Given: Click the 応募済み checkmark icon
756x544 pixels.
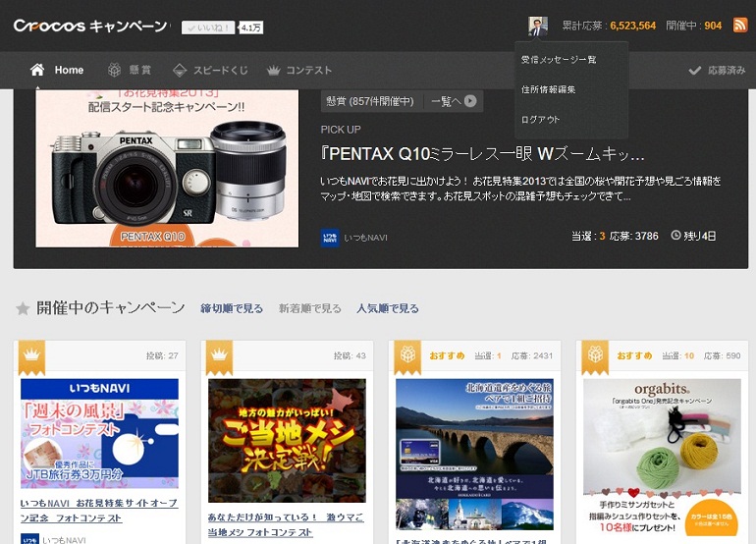Looking at the screenshot, I should click(x=695, y=71).
